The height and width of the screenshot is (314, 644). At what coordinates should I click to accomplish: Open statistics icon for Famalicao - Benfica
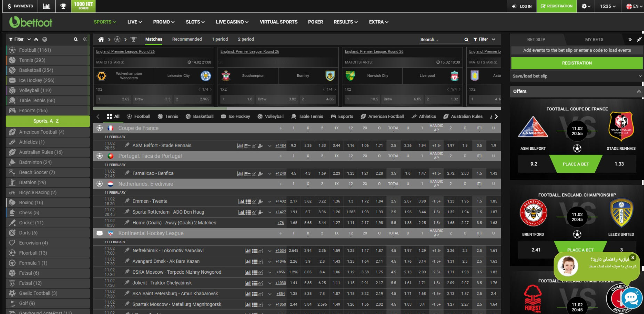tap(240, 173)
